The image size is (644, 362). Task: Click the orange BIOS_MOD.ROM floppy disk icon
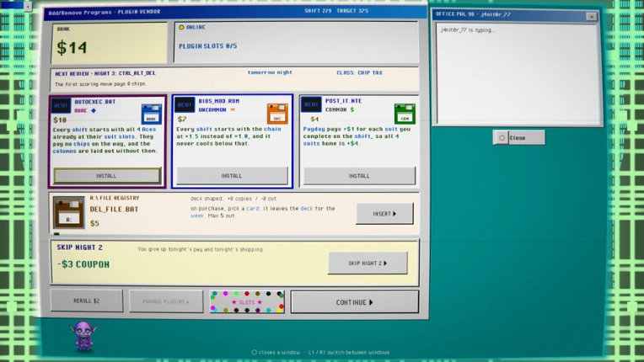277,114
